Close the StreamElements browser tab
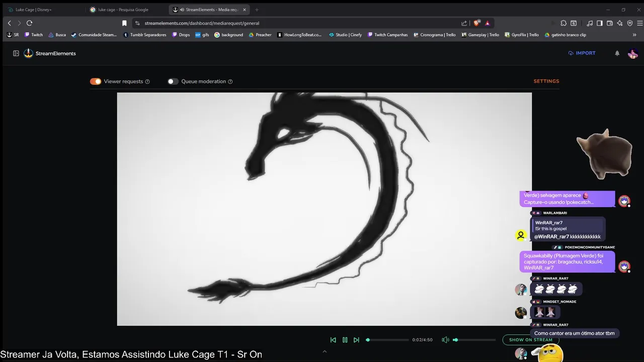Screen dimensions: 644x362 pyautogui.click(x=245, y=10)
